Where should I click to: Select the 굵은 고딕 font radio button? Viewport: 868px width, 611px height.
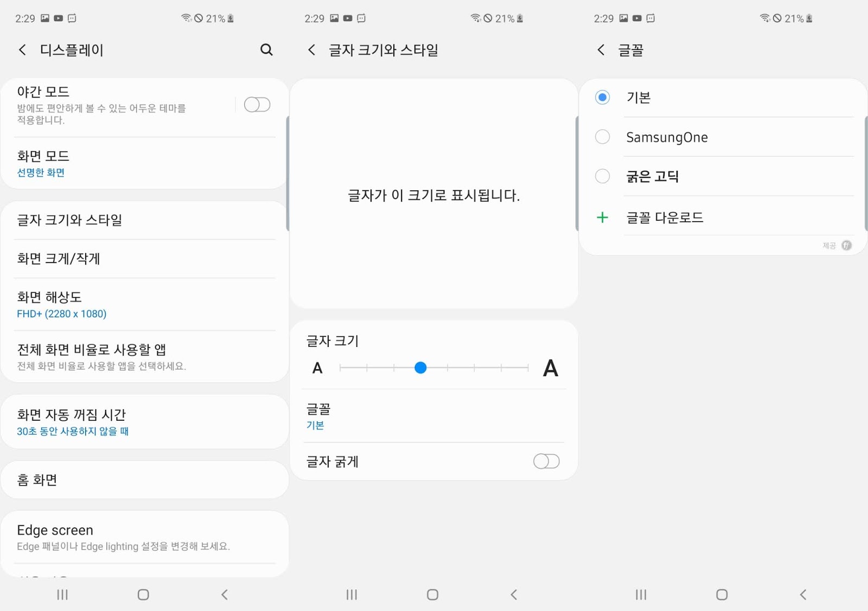coord(602,176)
